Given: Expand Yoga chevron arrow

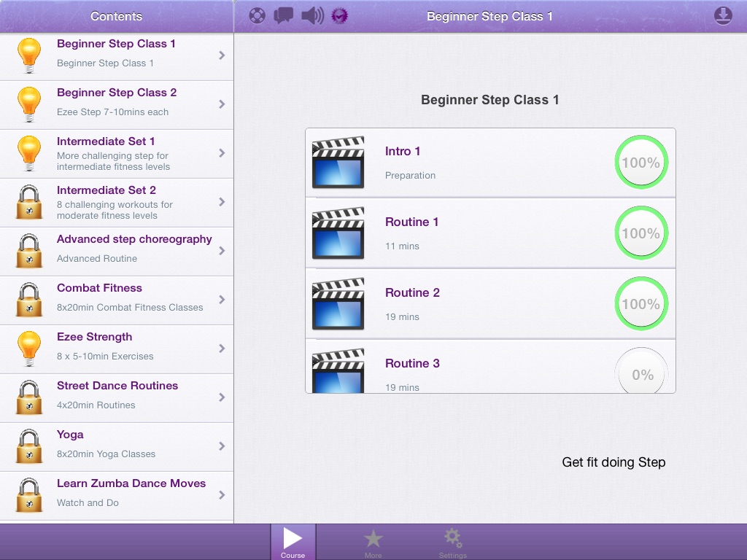Looking at the screenshot, I should point(222,446).
